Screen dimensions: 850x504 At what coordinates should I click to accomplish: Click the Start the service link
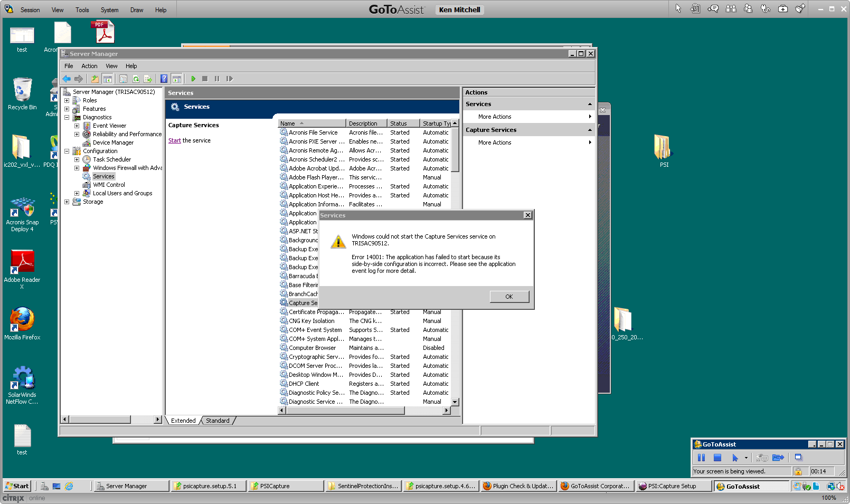pos(174,140)
